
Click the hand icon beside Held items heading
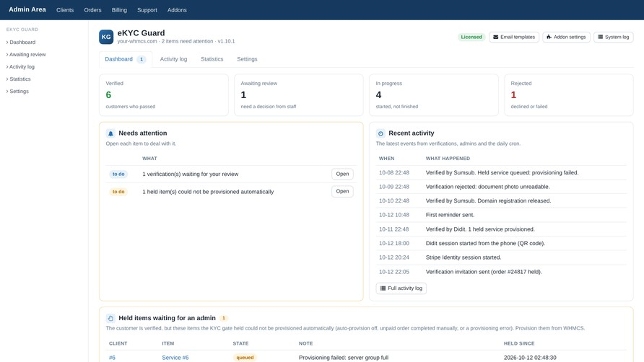[x=110, y=318]
